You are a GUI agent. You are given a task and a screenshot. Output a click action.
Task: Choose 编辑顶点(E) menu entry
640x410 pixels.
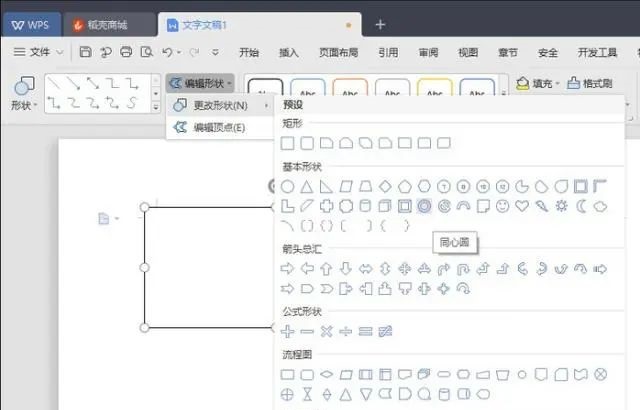coord(220,128)
